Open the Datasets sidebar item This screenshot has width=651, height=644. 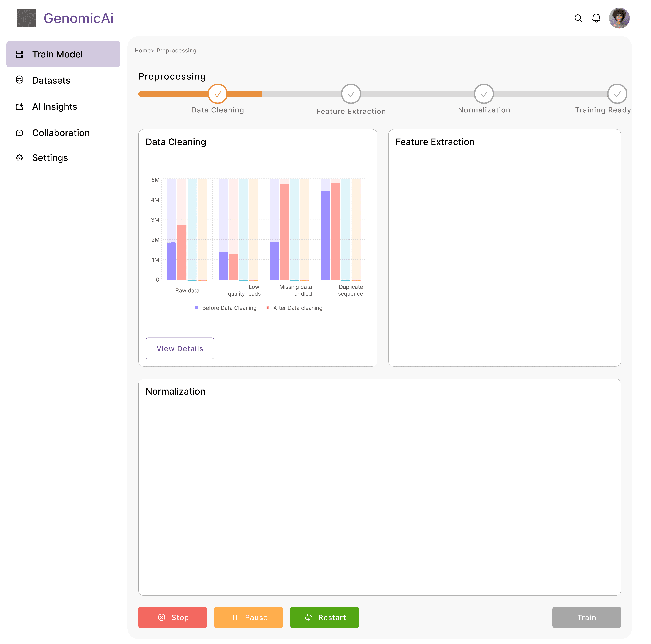pos(51,81)
